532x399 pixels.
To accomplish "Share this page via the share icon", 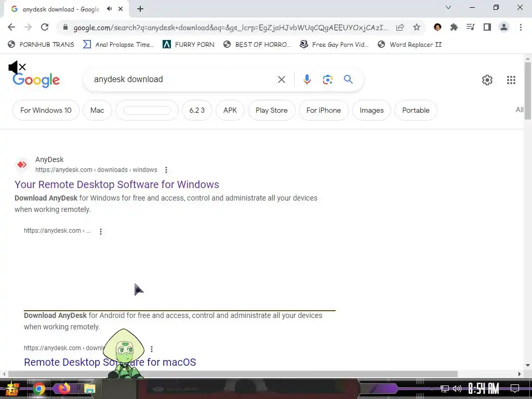I will tap(400, 28).
